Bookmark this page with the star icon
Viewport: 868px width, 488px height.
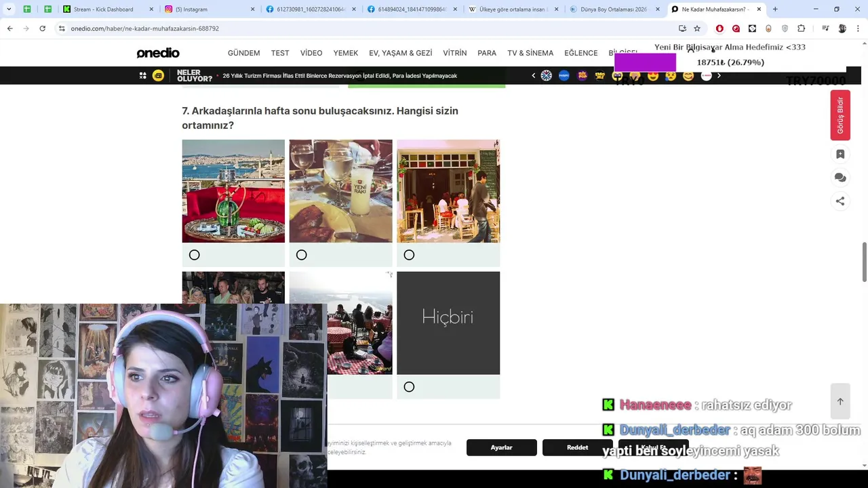pyautogui.click(x=697, y=28)
